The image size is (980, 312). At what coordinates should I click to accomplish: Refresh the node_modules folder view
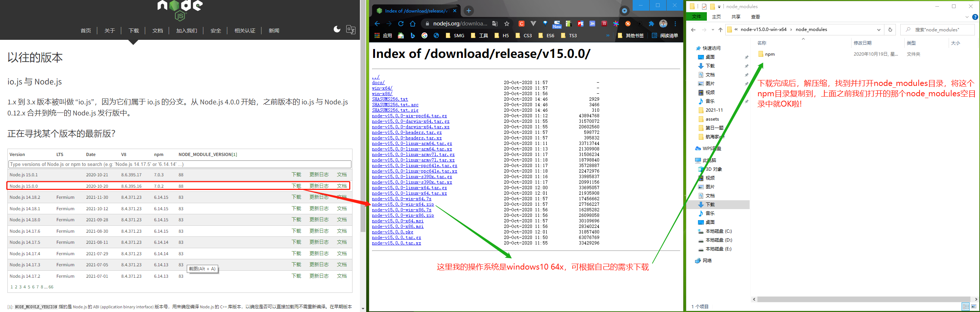(890, 29)
